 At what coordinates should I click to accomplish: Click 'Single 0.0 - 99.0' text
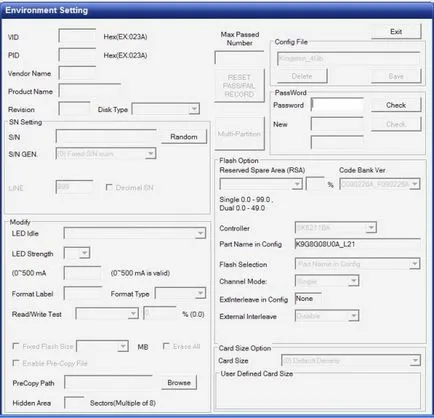pyautogui.click(x=246, y=199)
